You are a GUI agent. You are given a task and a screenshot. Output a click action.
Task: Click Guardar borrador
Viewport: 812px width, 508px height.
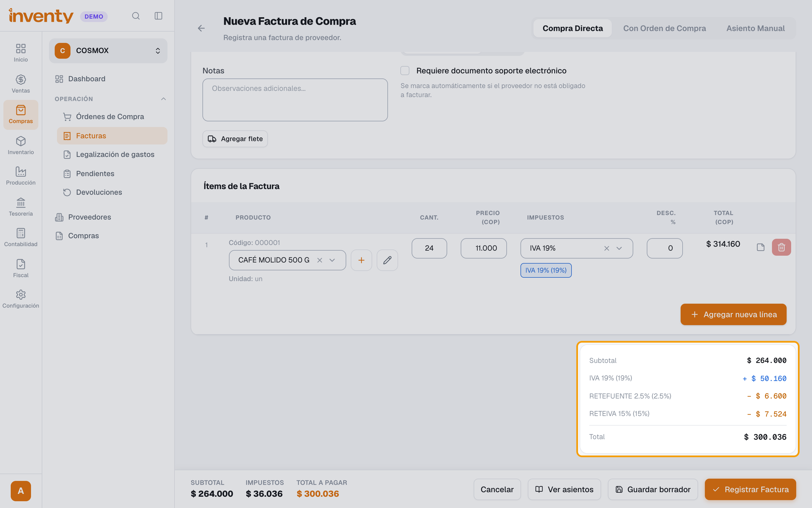pyautogui.click(x=653, y=490)
